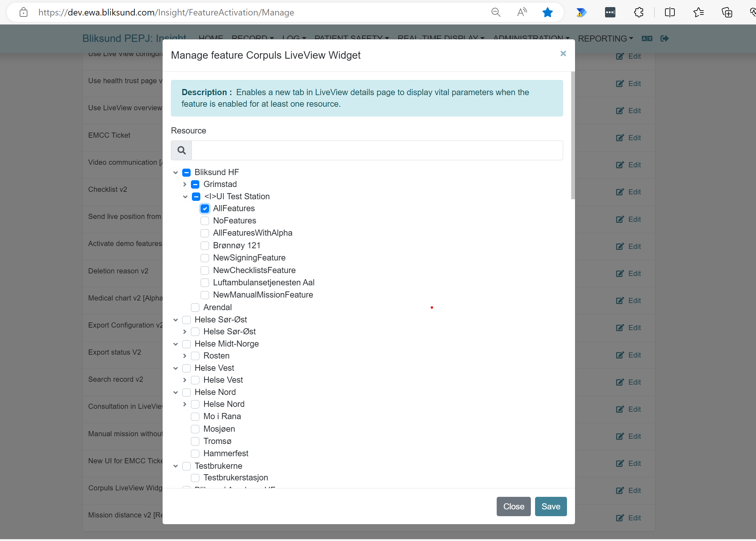
Task: Click the language switch icon in navbar
Action: [x=647, y=39]
